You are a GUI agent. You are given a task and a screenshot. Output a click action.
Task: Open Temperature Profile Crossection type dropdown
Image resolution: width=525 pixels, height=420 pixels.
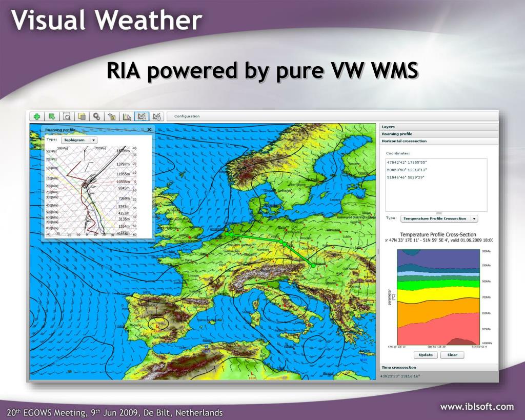pos(439,218)
